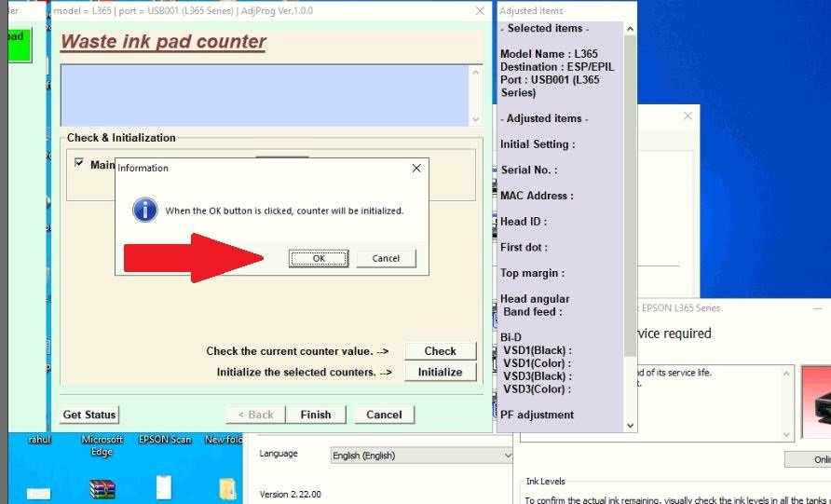Close the Information dialog with X
The image size is (831, 504).
416,168
